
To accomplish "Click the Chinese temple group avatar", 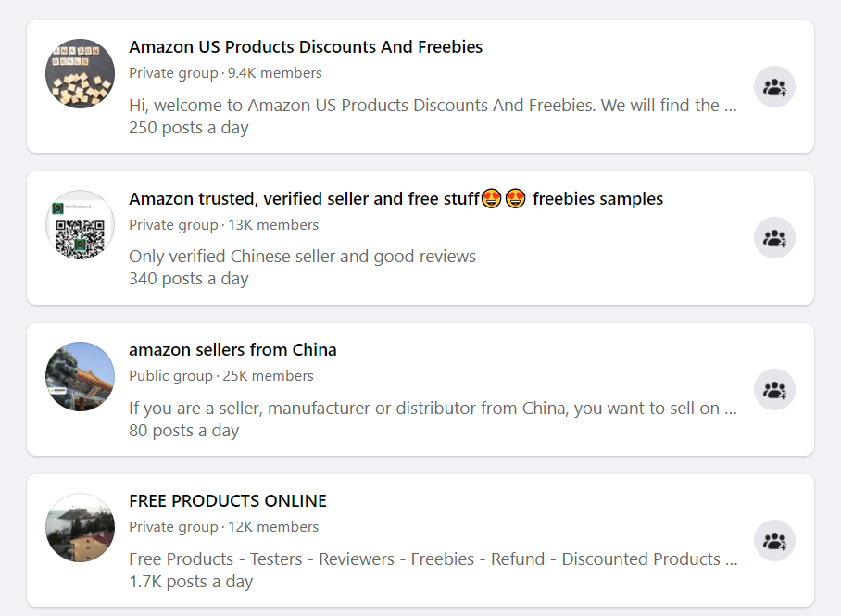I will pyautogui.click(x=80, y=377).
